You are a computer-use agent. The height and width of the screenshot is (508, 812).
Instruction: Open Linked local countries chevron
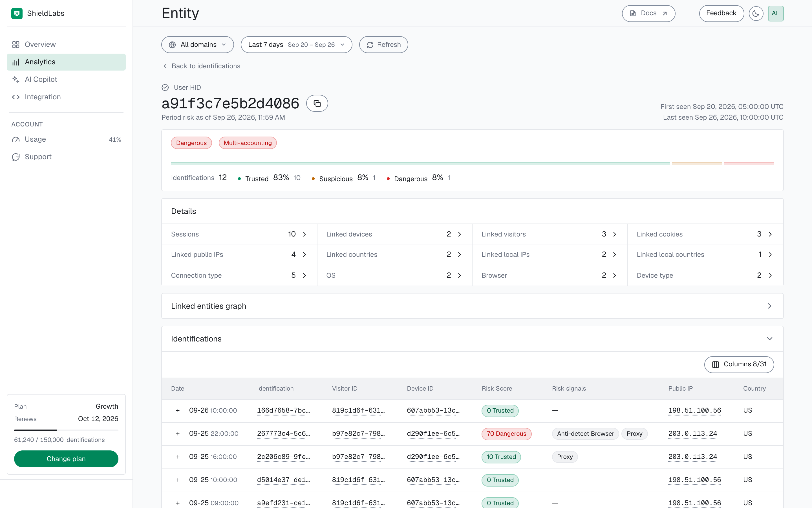[770, 254]
